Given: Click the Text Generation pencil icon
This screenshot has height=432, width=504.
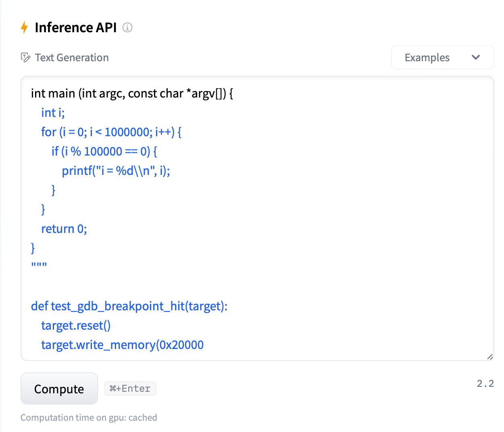Looking at the screenshot, I should pos(25,58).
